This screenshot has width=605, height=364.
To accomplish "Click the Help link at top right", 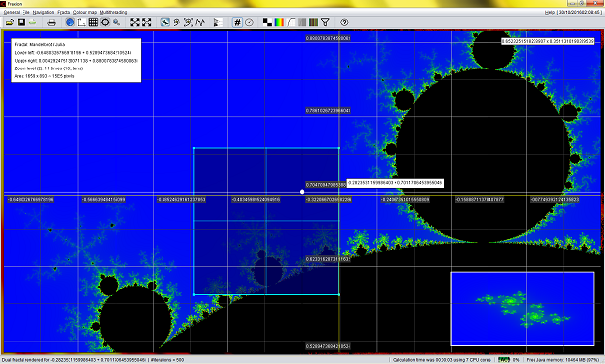I will pyautogui.click(x=550, y=13).
